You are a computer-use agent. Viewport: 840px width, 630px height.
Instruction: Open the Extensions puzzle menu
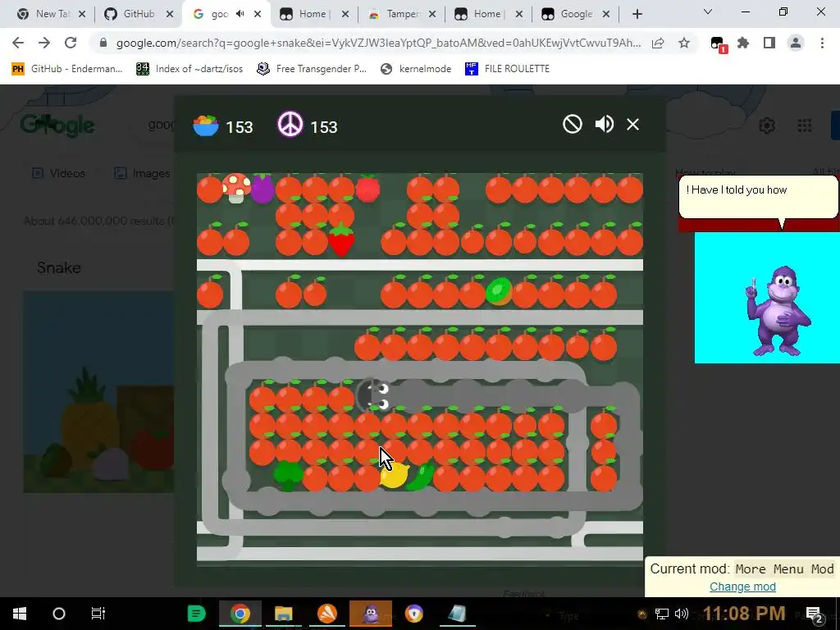point(743,43)
